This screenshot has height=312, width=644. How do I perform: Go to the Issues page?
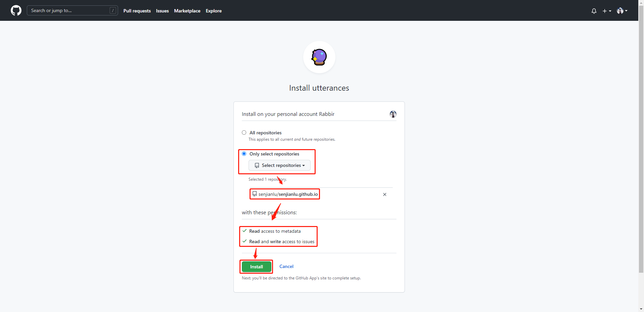point(162,11)
